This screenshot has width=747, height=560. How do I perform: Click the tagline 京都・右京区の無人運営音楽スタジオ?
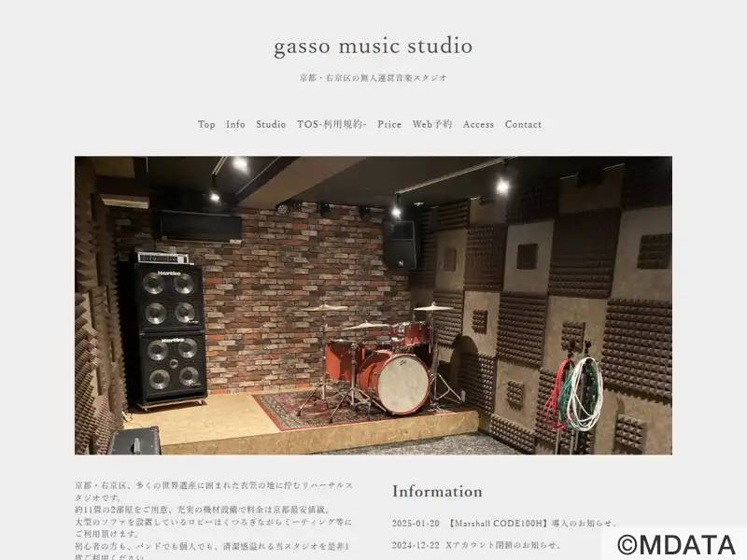[373, 77]
